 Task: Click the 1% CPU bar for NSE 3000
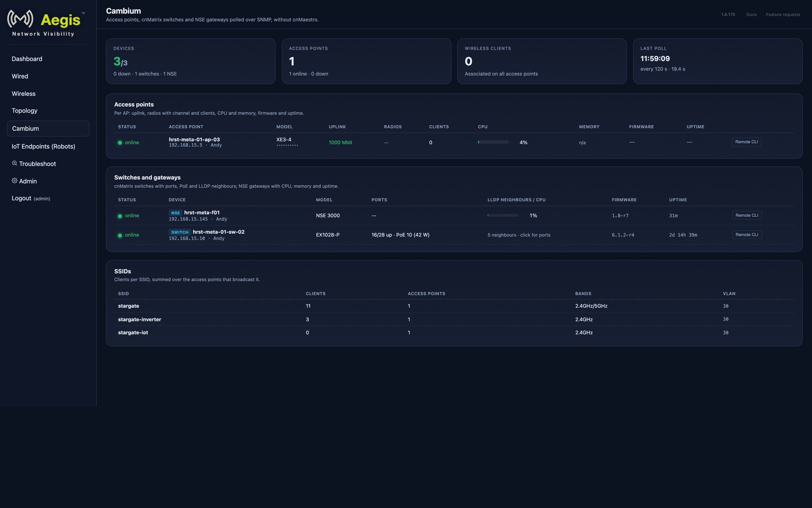pos(503,215)
